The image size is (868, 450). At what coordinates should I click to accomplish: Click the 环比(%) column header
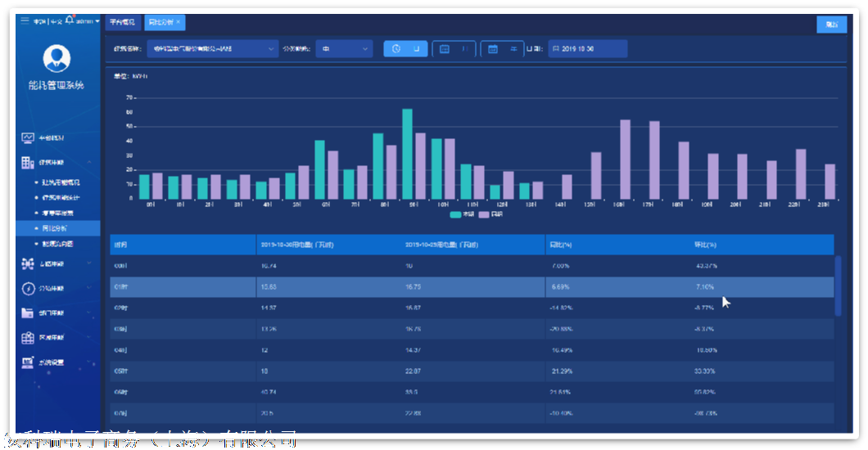click(762, 245)
